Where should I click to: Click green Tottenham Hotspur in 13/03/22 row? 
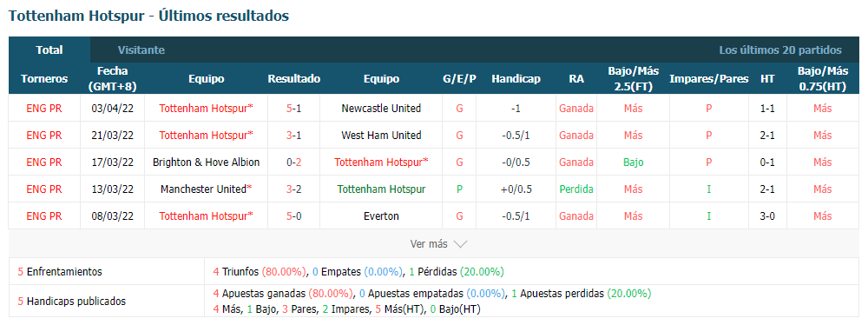pyautogui.click(x=381, y=189)
